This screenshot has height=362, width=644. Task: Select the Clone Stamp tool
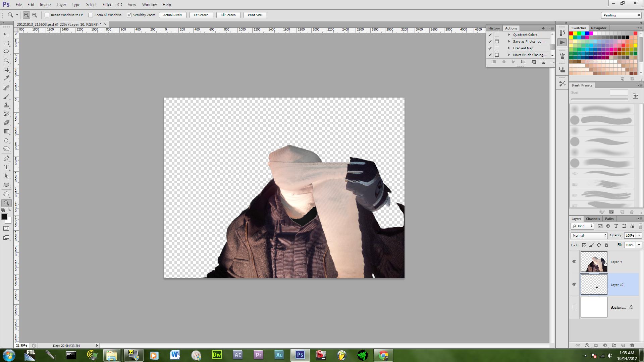[6, 105]
